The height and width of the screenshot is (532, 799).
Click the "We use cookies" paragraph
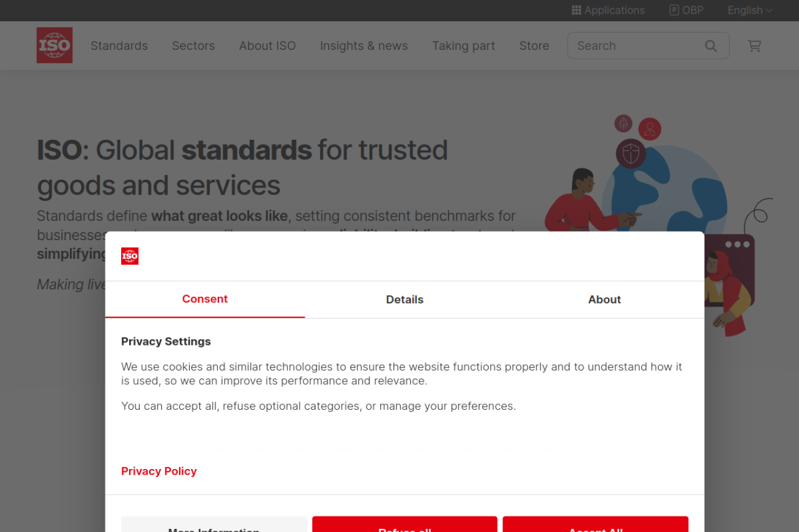401,374
